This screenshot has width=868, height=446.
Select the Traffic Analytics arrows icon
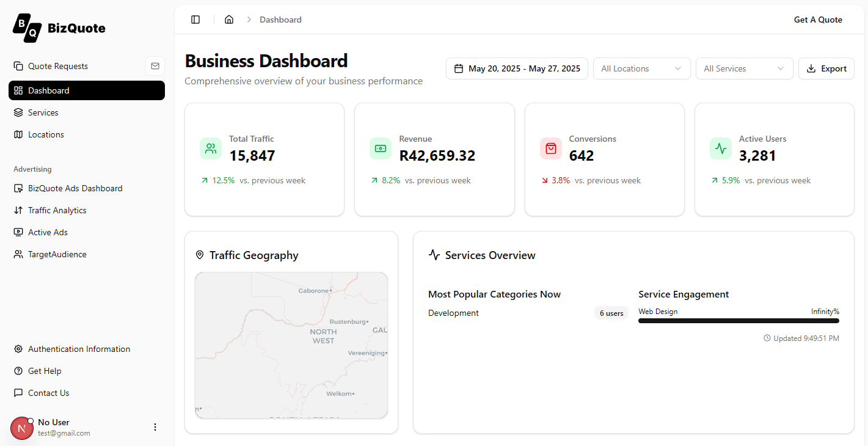18,210
